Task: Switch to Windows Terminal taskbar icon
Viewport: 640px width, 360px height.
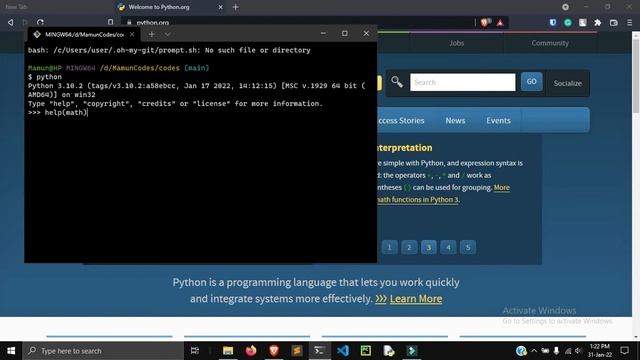Action: point(320,351)
